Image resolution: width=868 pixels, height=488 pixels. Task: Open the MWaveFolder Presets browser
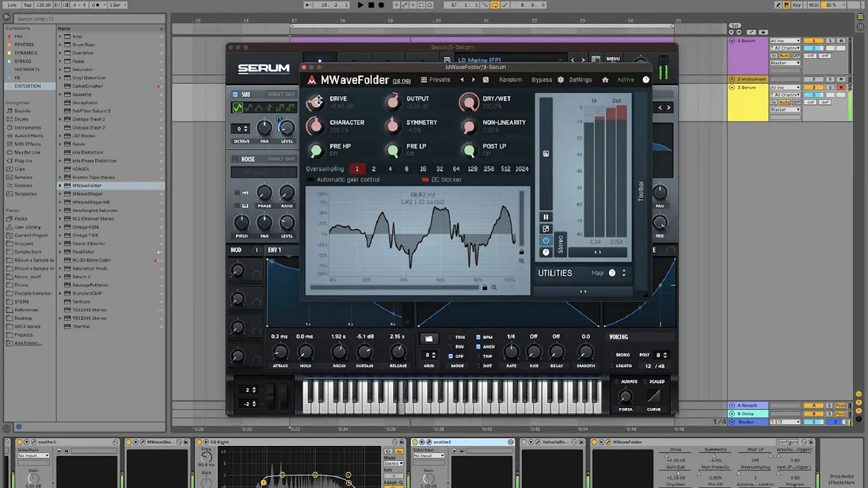pos(435,79)
